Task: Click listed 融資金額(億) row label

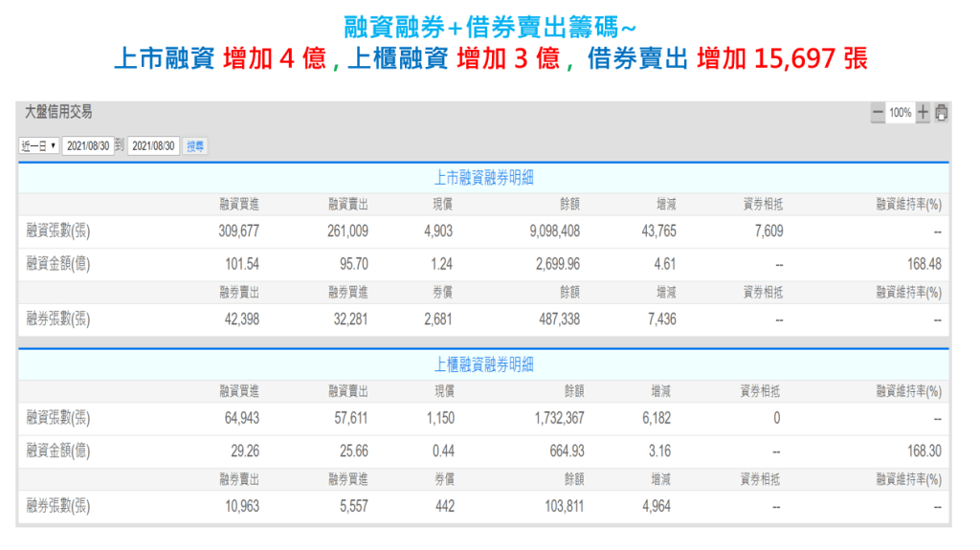Action: point(58,264)
